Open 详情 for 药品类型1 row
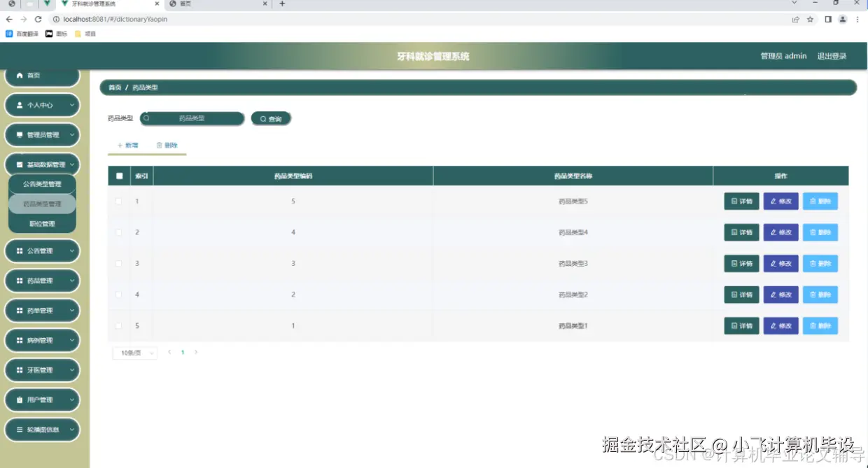Image resolution: width=868 pixels, height=468 pixels. point(741,326)
